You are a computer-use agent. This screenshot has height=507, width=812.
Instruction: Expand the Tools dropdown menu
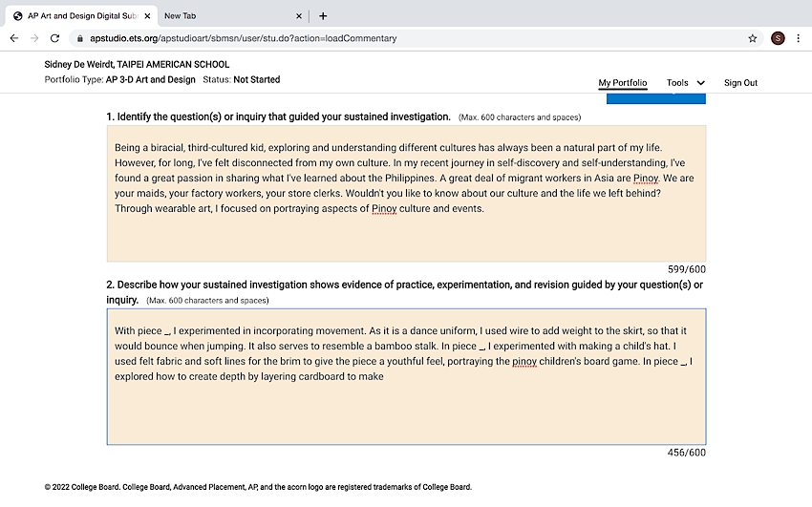(x=685, y=83)
